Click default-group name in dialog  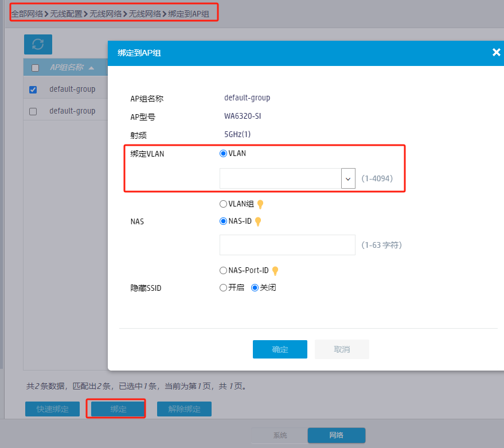(x=247, y=98)
